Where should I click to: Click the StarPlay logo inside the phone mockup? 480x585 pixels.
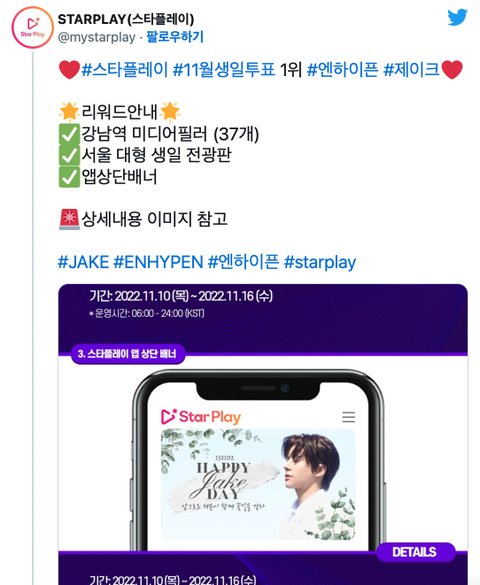click(201, 417)
